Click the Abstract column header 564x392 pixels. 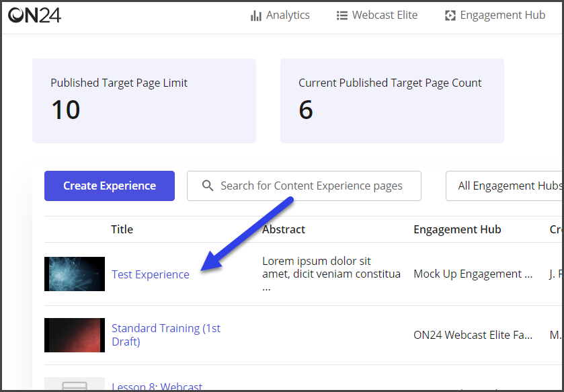coord(284,229)
